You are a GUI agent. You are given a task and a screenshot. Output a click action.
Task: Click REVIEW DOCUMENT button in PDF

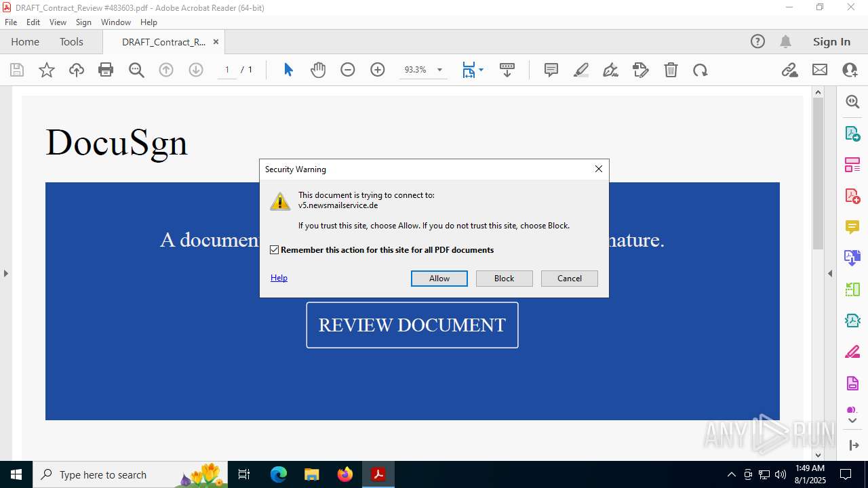coord(412,325)
